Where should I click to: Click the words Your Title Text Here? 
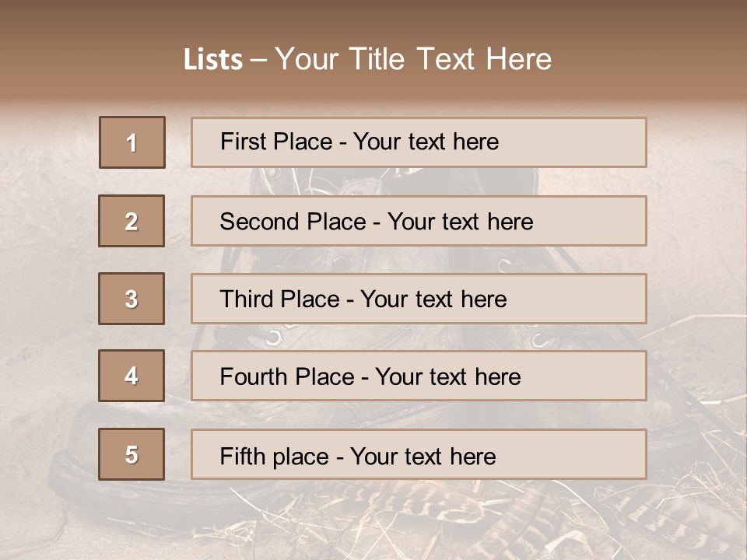[413, 59]
